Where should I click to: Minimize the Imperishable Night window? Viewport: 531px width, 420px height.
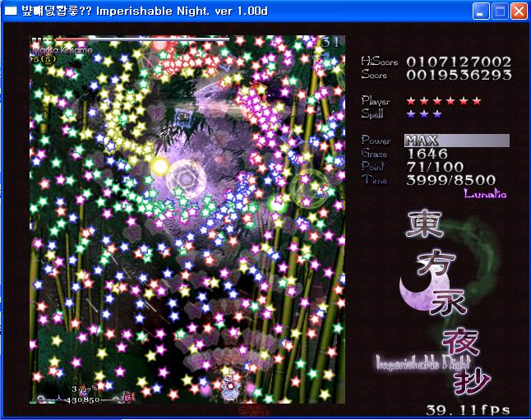point(481,12)
